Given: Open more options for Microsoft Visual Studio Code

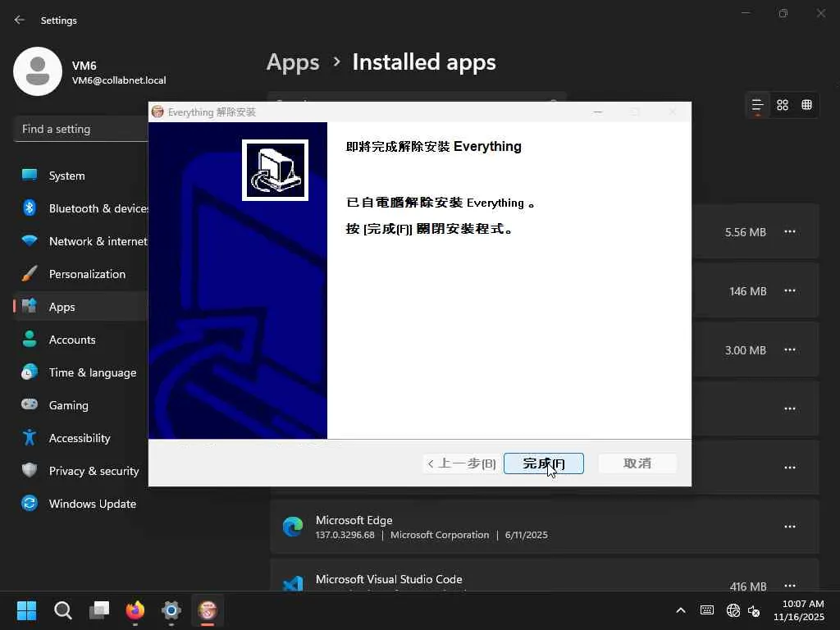Looking at the screenshot, I should click(790, 586).
